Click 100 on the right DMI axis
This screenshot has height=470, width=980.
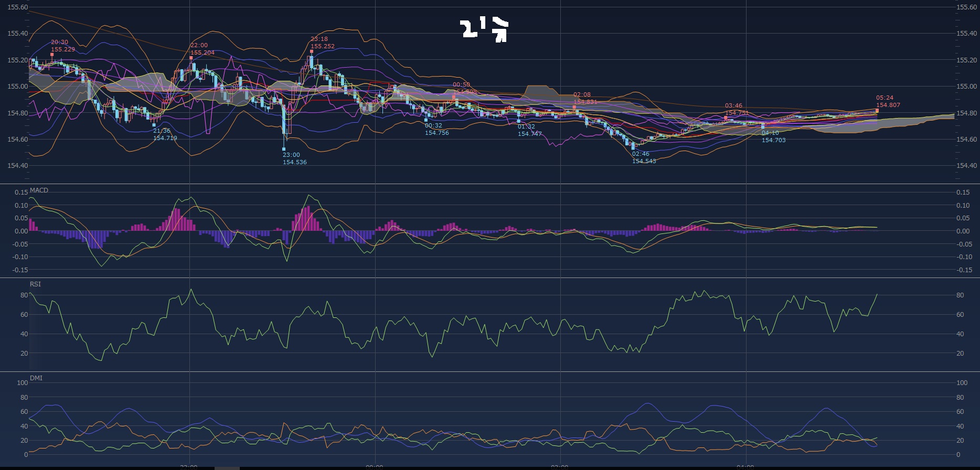coord(962,382)
